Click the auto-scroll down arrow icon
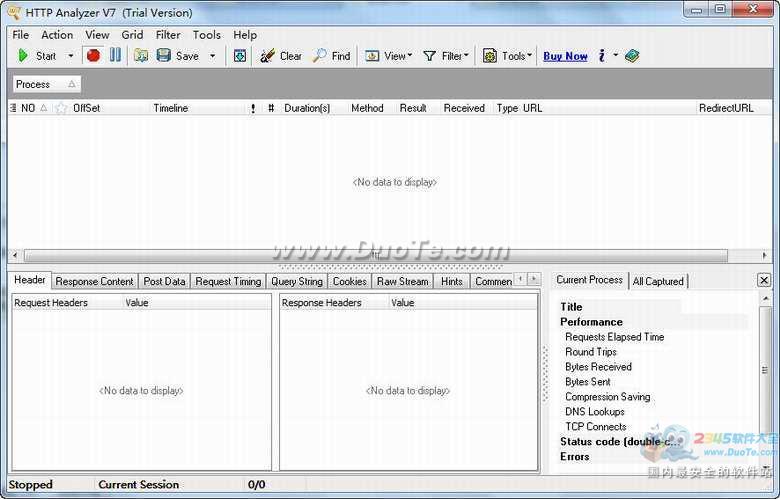This screenshot has height=499, width=780. click(240, 56)
